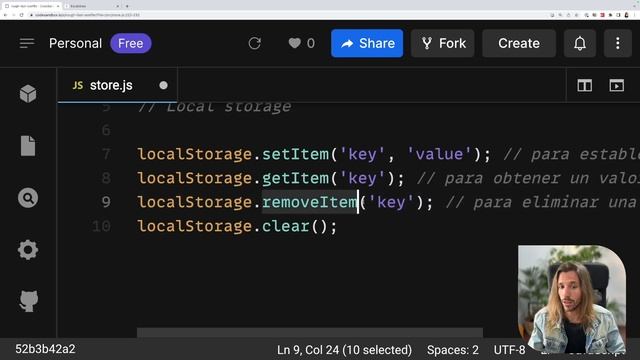Click setItem on line 7

tap(296, 154)
